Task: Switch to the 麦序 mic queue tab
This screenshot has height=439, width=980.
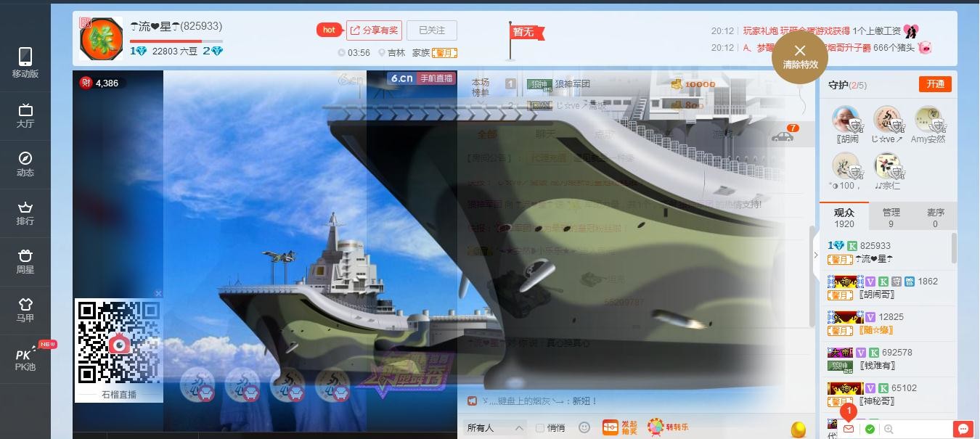Action: coord(936,218)
